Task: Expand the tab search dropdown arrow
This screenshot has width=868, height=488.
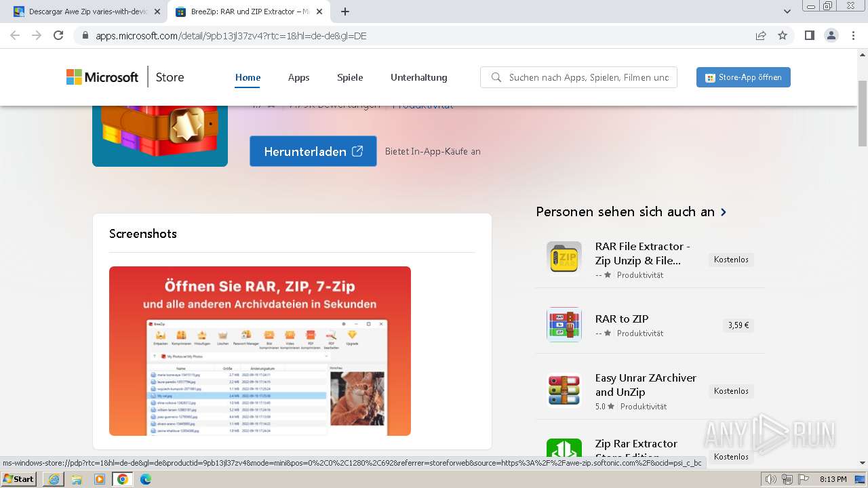Action: coord(787,12)
